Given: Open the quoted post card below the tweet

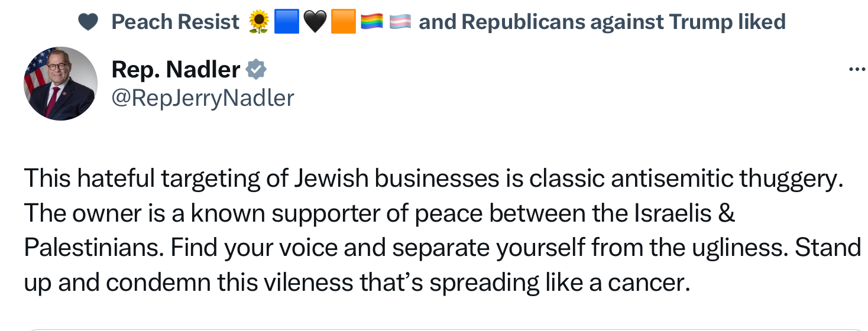Looking at the screenshot, I should pyautogui.click(x=434, y=328).
